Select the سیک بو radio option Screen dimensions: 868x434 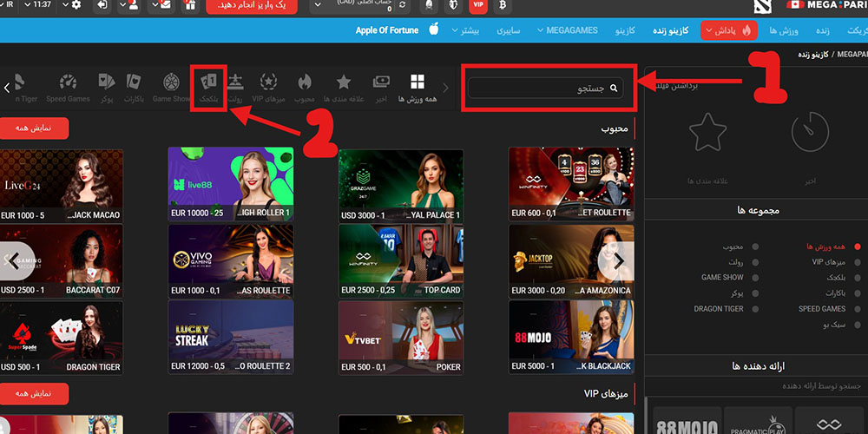[x=858, y=325]
